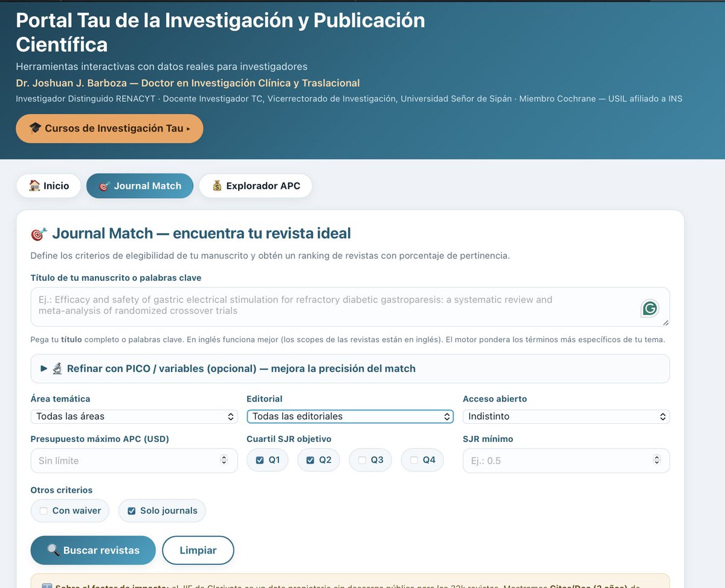Click the Dr. Joshuan J. Barboza author line

click(188, 83)
